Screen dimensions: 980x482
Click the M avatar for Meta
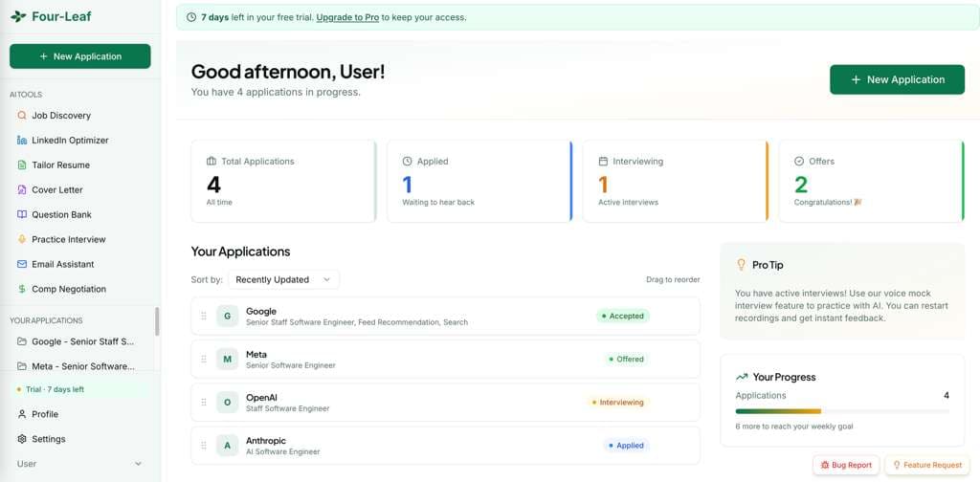click(x=228, y=359)
